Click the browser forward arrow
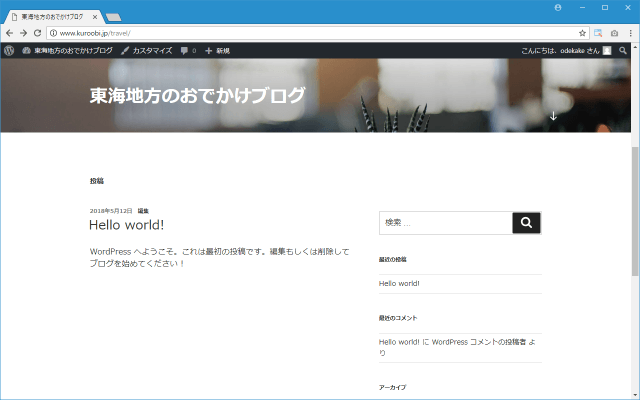640x400 pixels. pyautogui.click(x=23, y=33)
